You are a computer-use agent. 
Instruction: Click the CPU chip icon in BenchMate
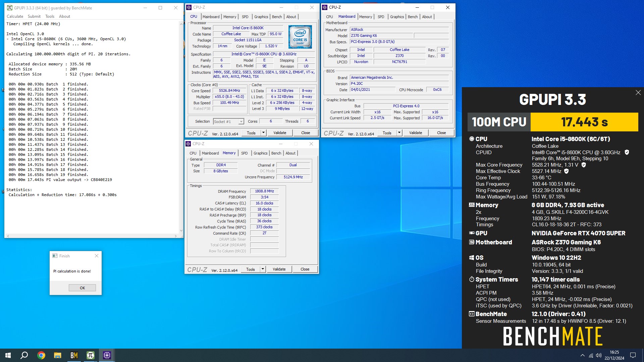(472, 139)
